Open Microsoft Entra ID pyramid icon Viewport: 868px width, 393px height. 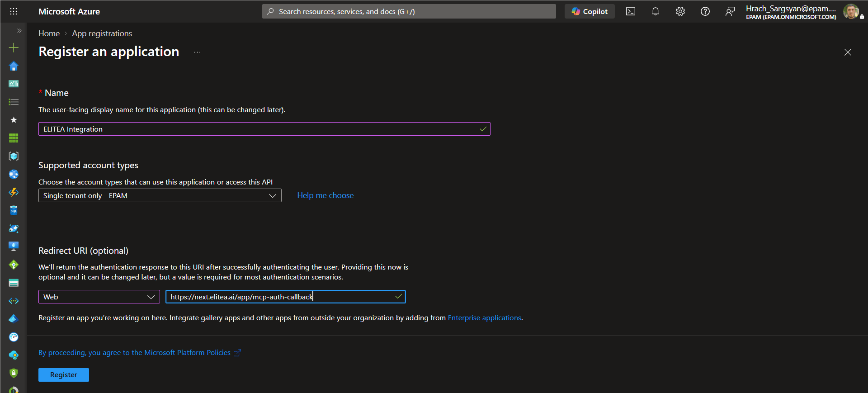14,319
